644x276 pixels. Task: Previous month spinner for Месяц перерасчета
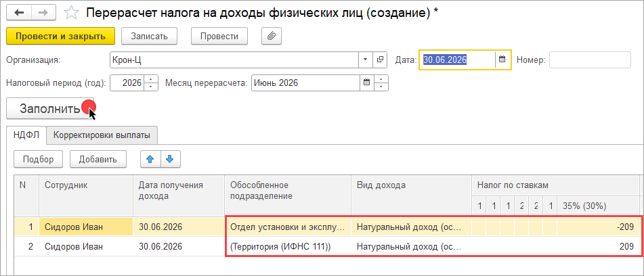(x=381, y=87)
